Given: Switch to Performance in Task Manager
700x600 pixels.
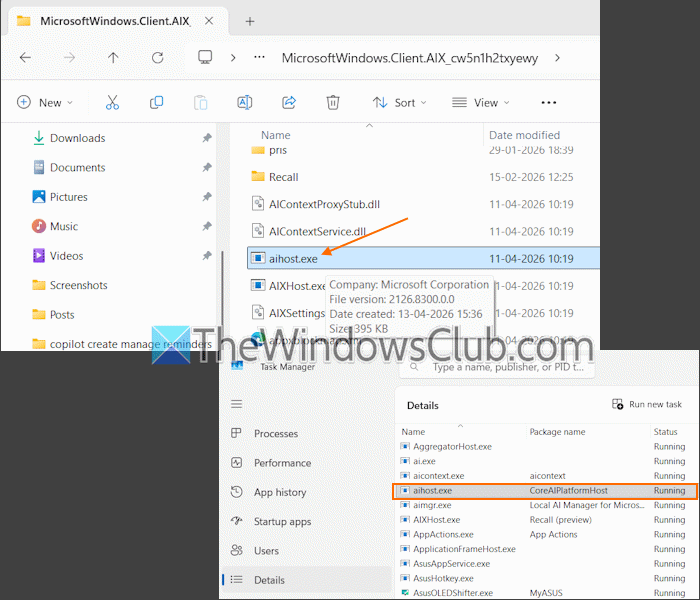Looking at the screenshot, I should pyautogui.click(x=282, y=463).
